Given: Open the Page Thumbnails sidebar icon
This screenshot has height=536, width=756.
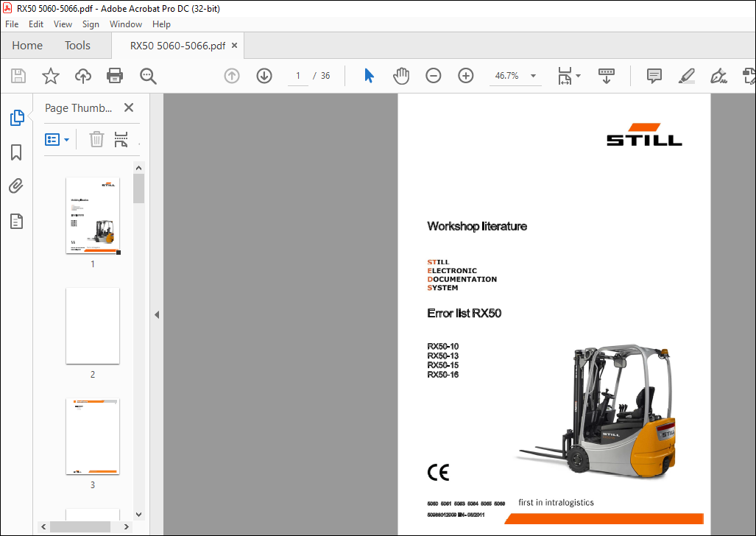Looking at the screenshot, I should click(x=17, y=117).
